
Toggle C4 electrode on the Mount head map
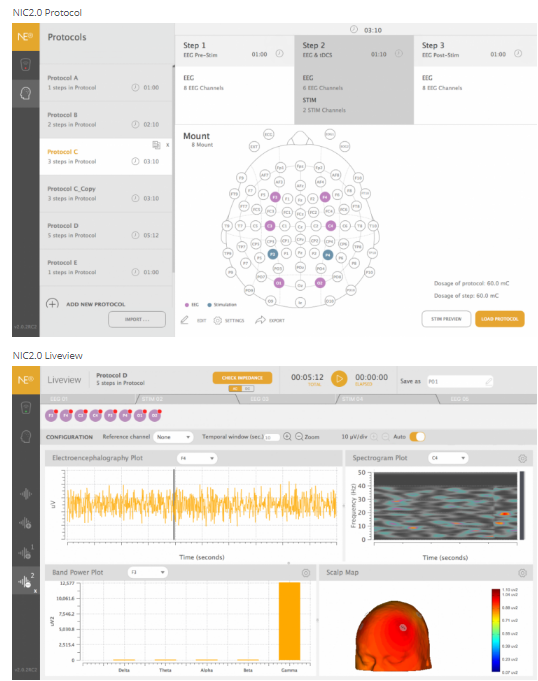[330, 225]
